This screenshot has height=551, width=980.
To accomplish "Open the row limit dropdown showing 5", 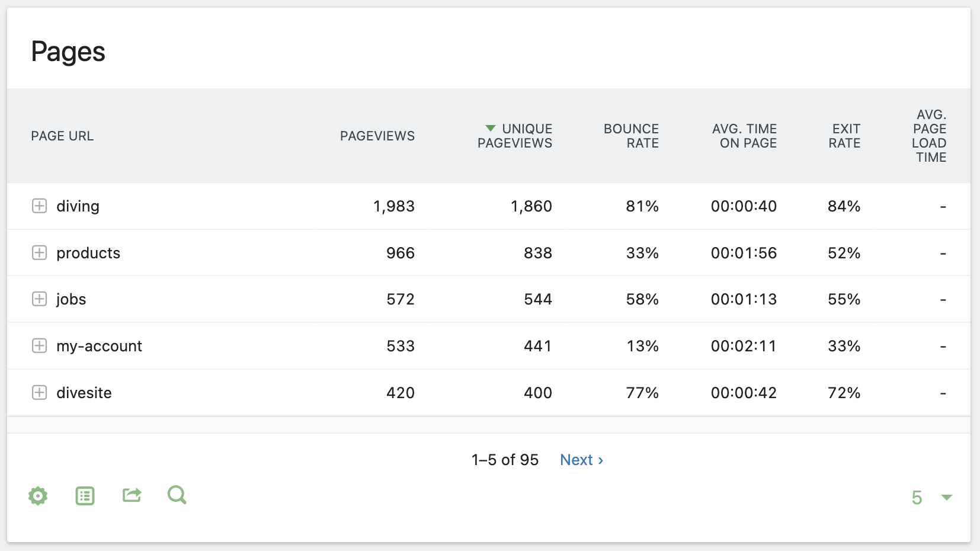I will (931, 498).
